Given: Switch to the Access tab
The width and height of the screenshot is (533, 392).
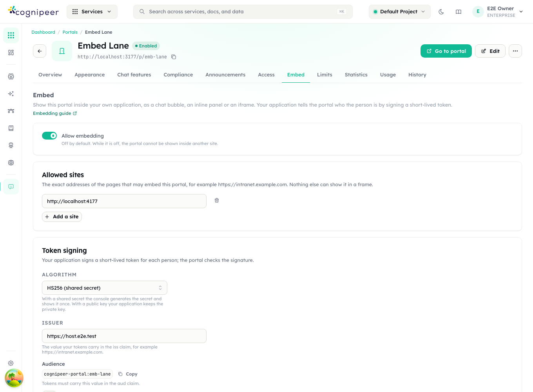Looking at the screenshot, I should 266,75.
